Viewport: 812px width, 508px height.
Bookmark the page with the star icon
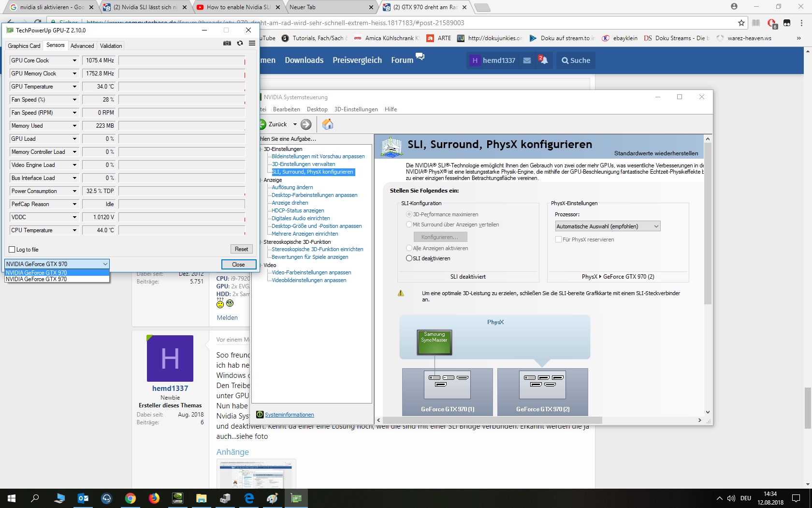(741, 23)
